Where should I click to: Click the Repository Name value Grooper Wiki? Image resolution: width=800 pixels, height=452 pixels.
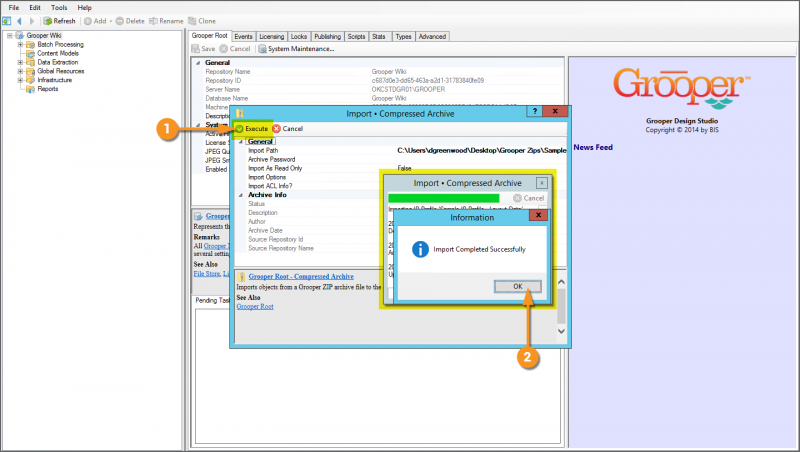pyautogui.click(x=389, y=71)
